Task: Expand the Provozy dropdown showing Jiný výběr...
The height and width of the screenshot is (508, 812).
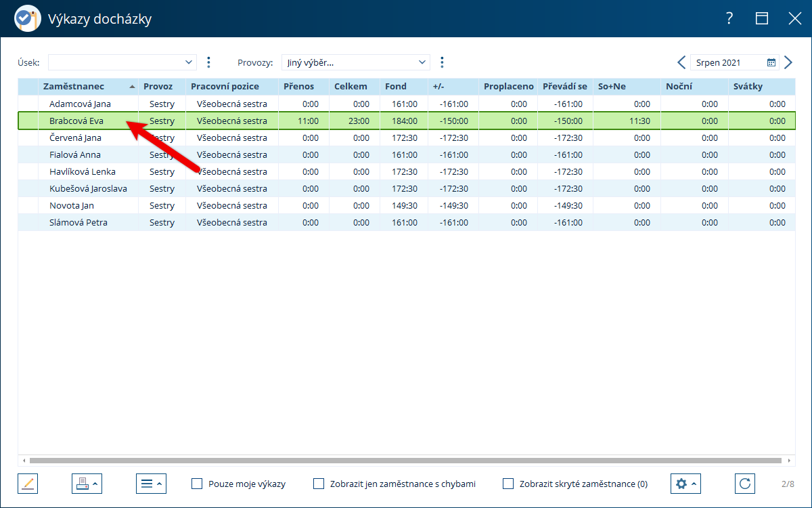Action: (x=423, y=62)
